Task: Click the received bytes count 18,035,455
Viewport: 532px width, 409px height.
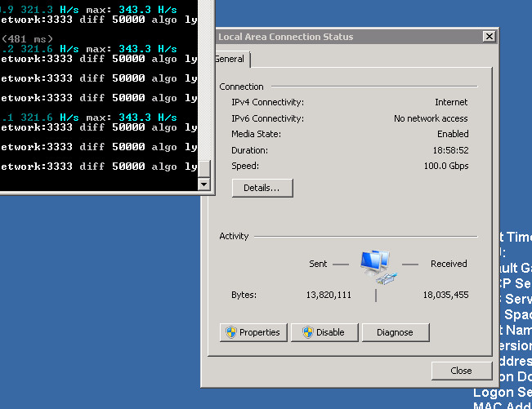Action: pyautogui.click(x=445, y=295)
